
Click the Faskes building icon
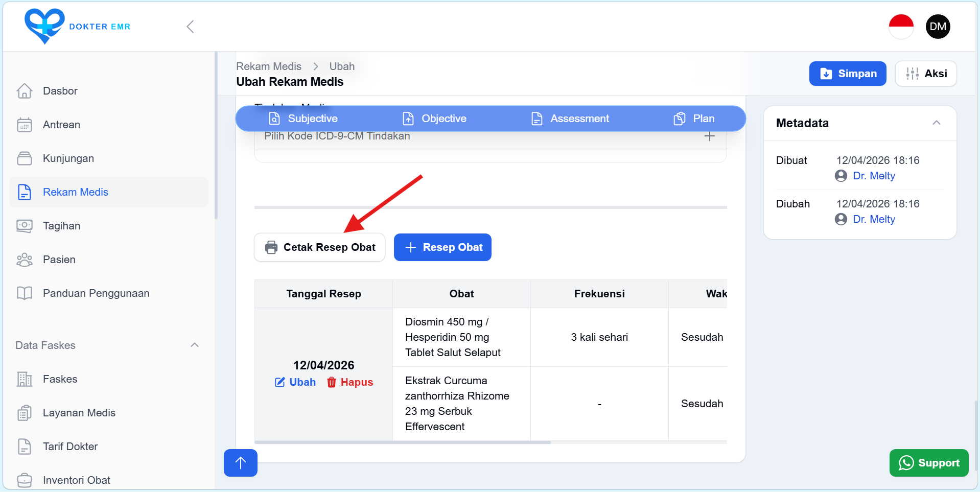click(x=25, y=379)
